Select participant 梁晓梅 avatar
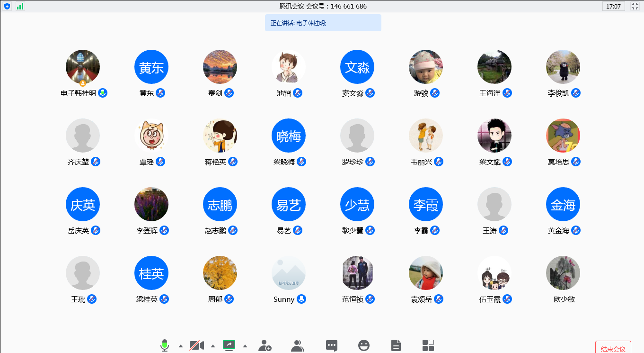Viewport: 644px width, 353px height. coord(289,136)
